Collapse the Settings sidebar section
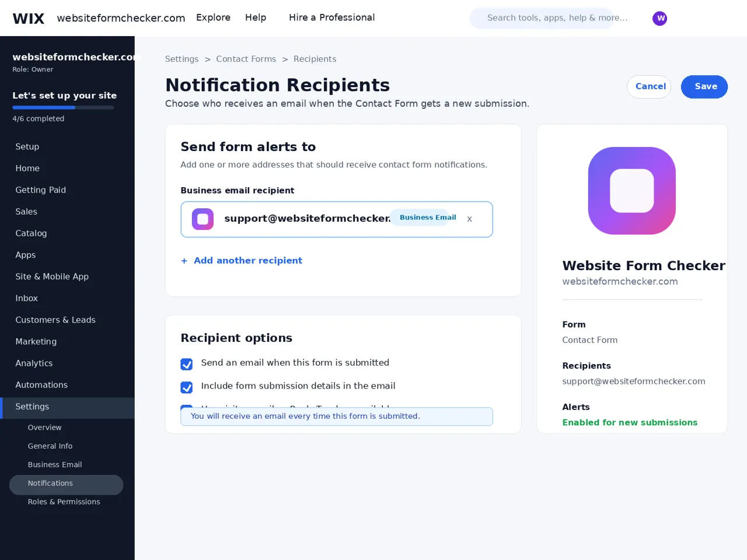Screen dimensions: 747x560 [x=67, y=408]
